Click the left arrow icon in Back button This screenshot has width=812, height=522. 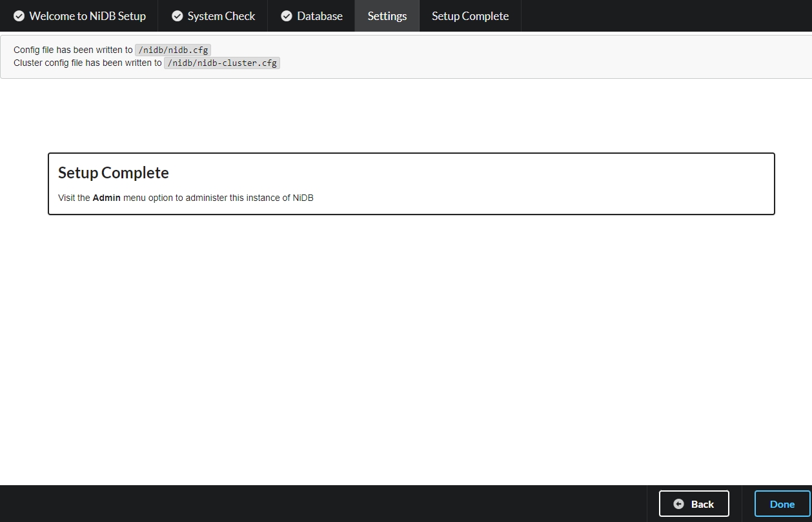coord(678,504)
